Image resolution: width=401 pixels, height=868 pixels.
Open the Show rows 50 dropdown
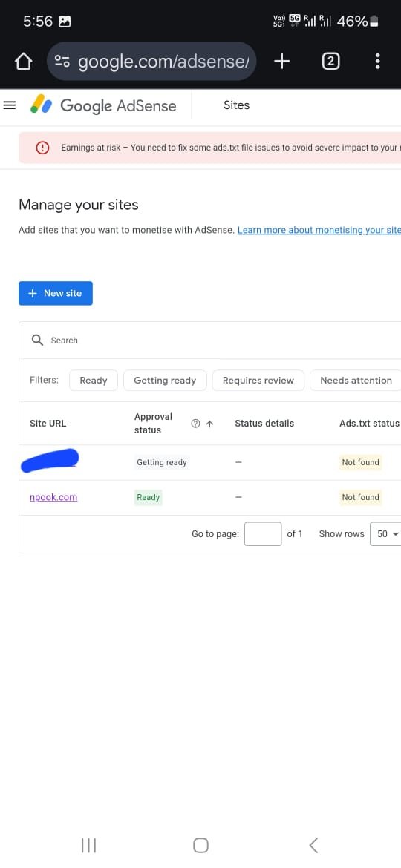click(385, 534)
